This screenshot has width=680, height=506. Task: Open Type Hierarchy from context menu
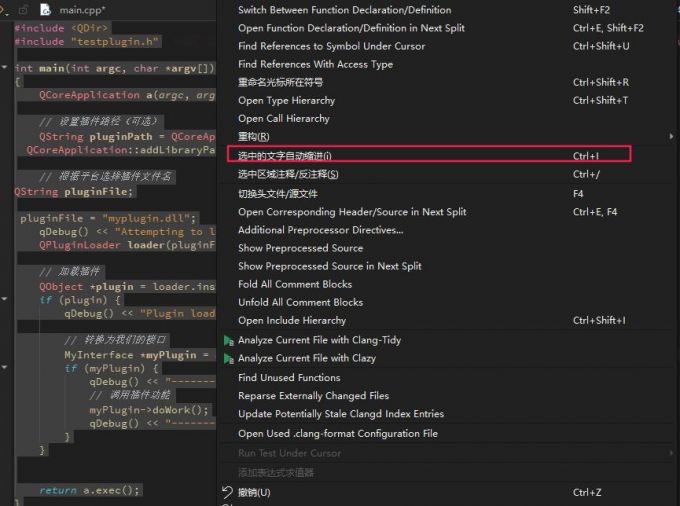coord(286,100)
